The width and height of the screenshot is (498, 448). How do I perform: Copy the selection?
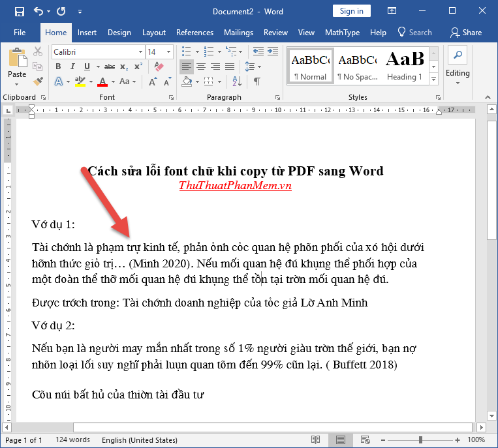click(x=38, y=67)
